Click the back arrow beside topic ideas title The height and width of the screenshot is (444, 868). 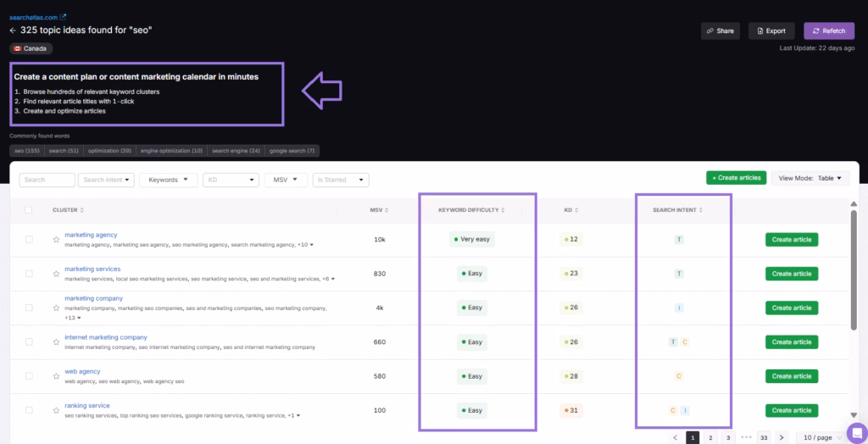13,31
